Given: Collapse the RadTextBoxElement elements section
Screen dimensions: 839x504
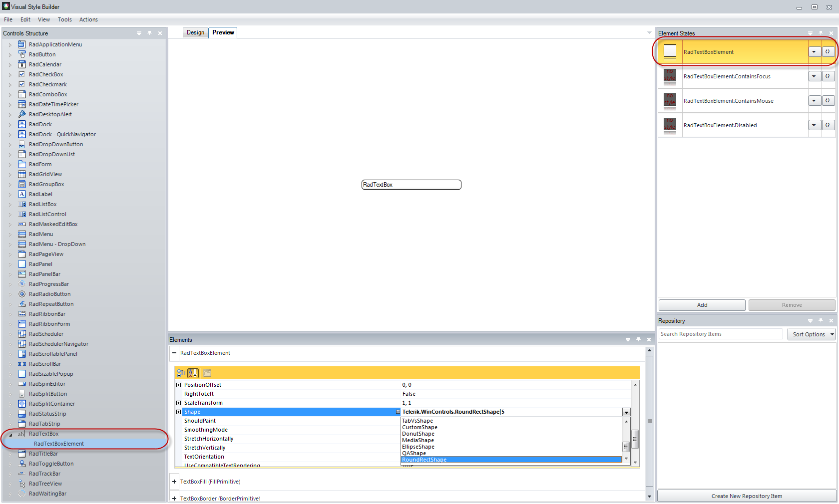Looking at the screenshot, I should [174, 353].
